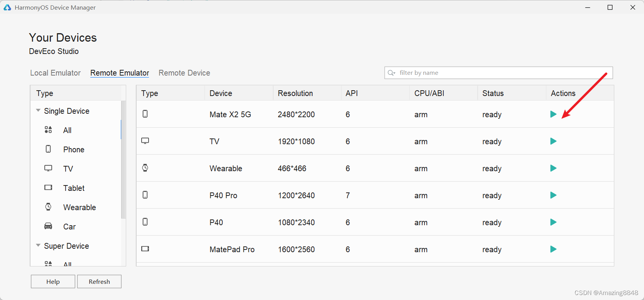
Task: Filter devices by Car type
Action: 69,227
